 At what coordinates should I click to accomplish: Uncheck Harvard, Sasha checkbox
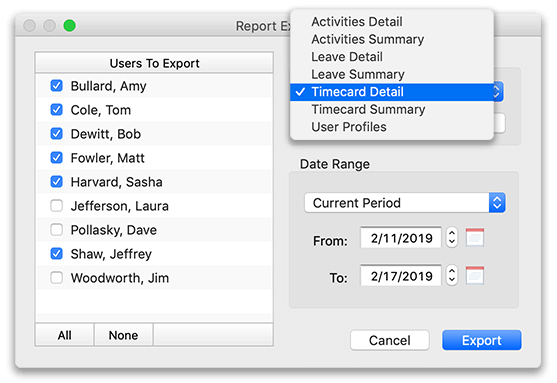(56, 182)
